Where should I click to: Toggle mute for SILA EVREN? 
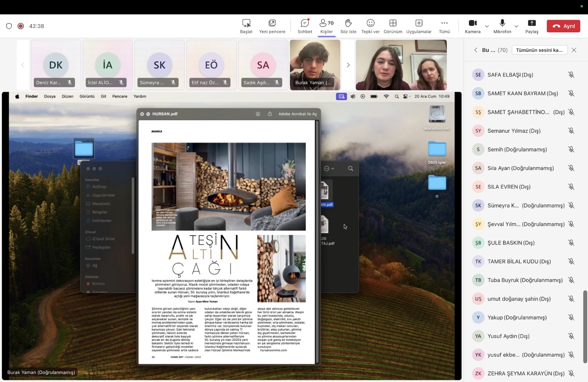[571, 187]
